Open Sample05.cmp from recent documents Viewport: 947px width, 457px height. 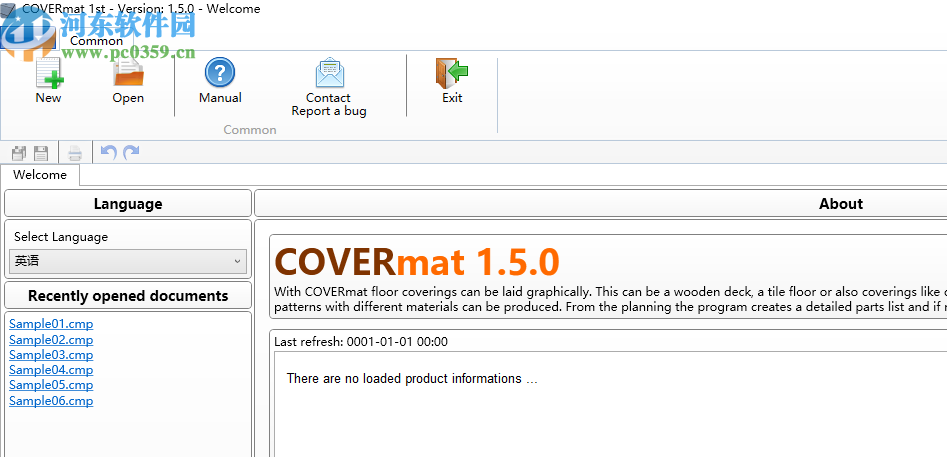pos(51,385)
